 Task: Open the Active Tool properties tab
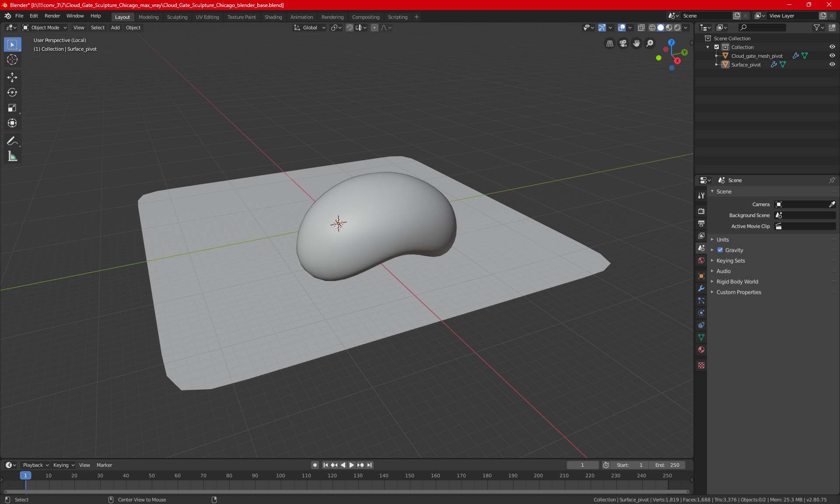701,196
